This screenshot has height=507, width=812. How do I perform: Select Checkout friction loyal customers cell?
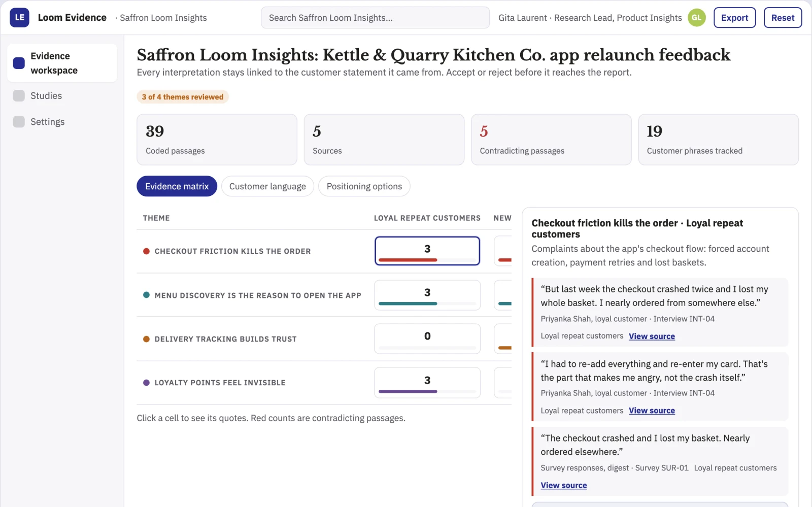tap(427, 251)
